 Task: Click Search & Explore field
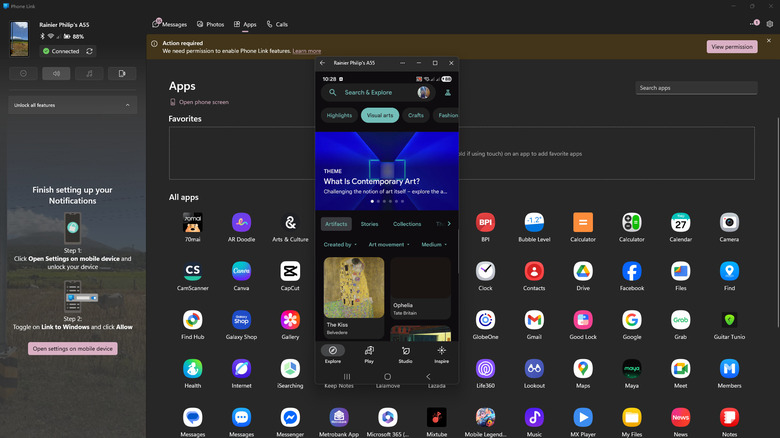(378, 93)
